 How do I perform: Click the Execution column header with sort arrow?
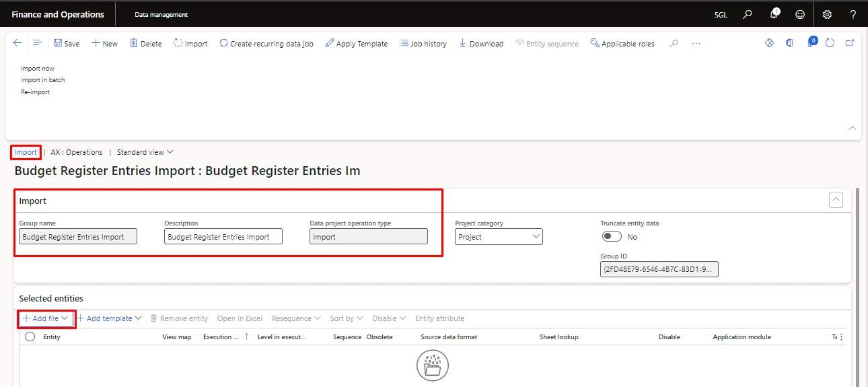coord(226,337)
